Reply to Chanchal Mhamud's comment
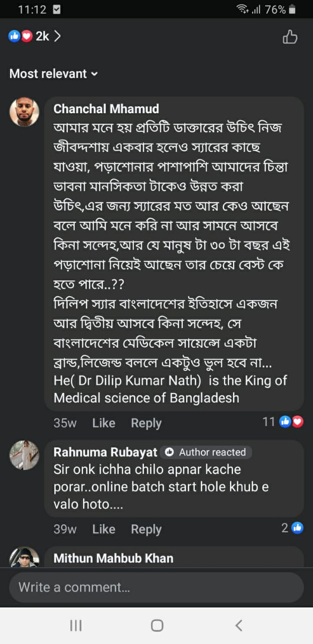The width and height of the screenshot is (313, 644). [146, 423]
